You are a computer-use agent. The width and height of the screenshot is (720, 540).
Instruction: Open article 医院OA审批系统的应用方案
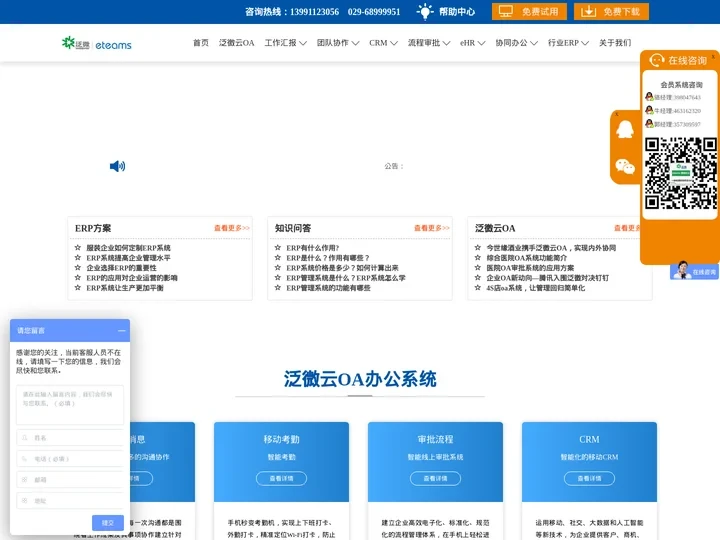530,268
